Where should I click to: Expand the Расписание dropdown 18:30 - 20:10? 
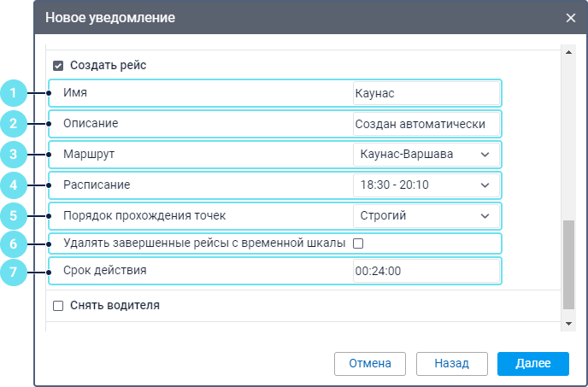pyautogui.click(x=426, y=185)
